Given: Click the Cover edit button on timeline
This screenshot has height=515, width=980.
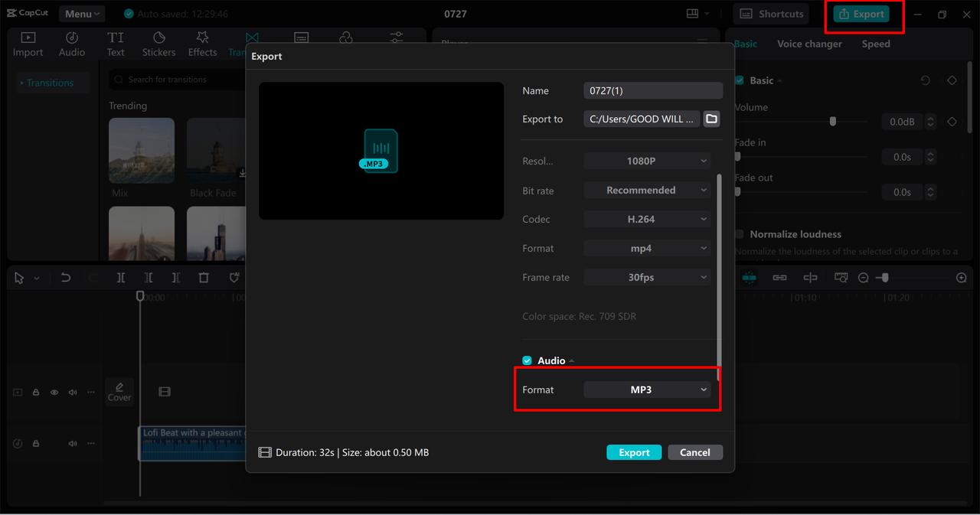Looking at the screenshot, I should [x=119, y=392].
